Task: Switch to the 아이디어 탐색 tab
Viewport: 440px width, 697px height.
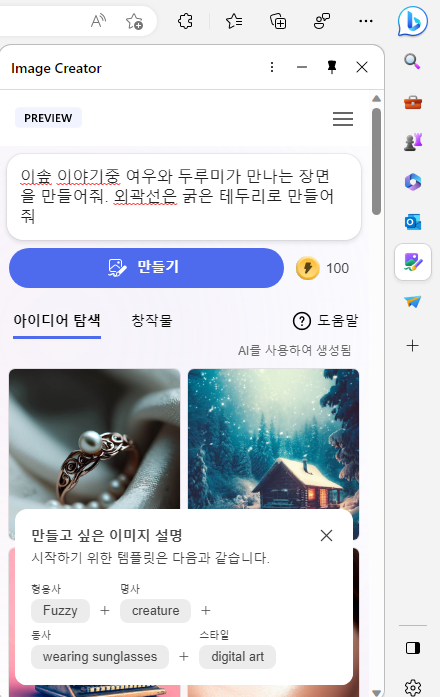Action: (57, 320)
